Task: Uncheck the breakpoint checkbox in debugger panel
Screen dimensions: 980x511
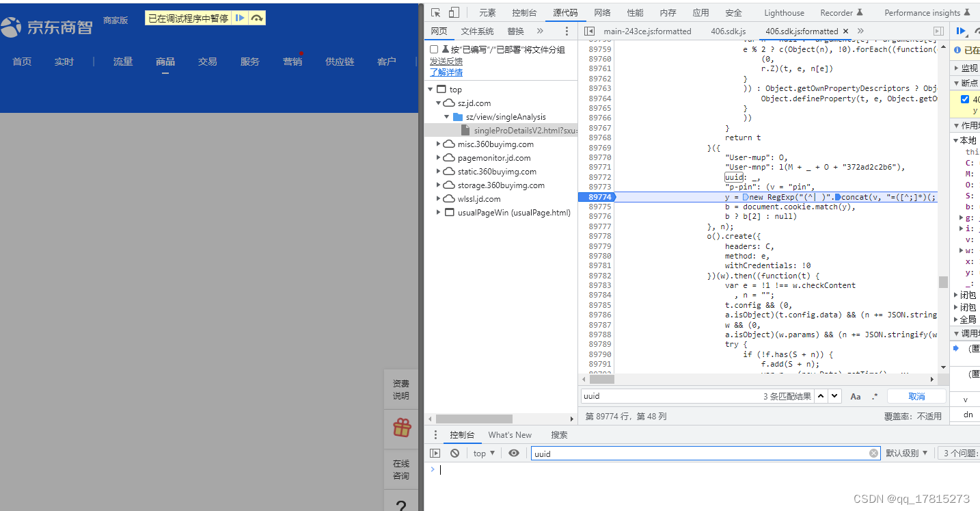Action: (x=965, y=99)
